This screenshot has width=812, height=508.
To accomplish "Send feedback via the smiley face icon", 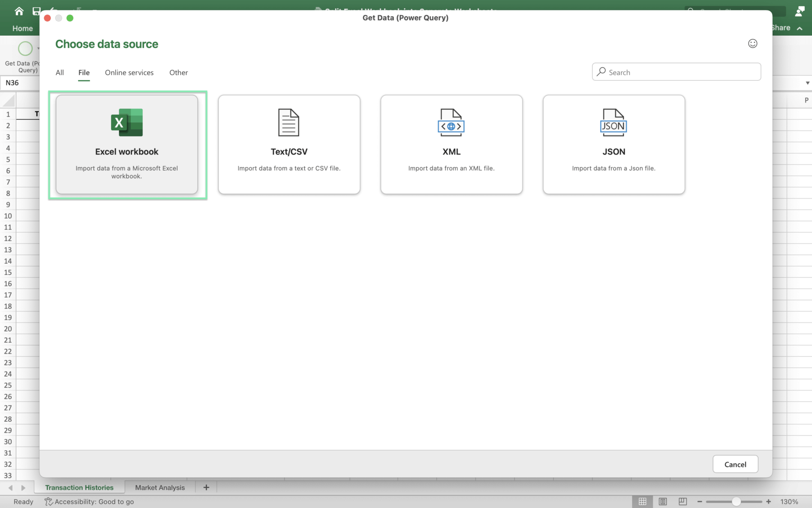I will pos(752,43).
